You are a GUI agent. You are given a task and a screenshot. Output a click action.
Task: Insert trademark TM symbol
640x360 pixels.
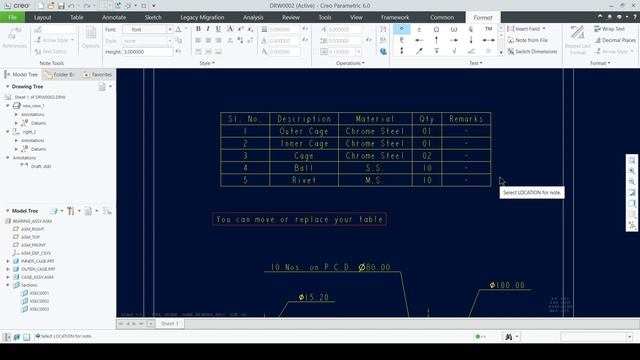[x=489, y=29]
